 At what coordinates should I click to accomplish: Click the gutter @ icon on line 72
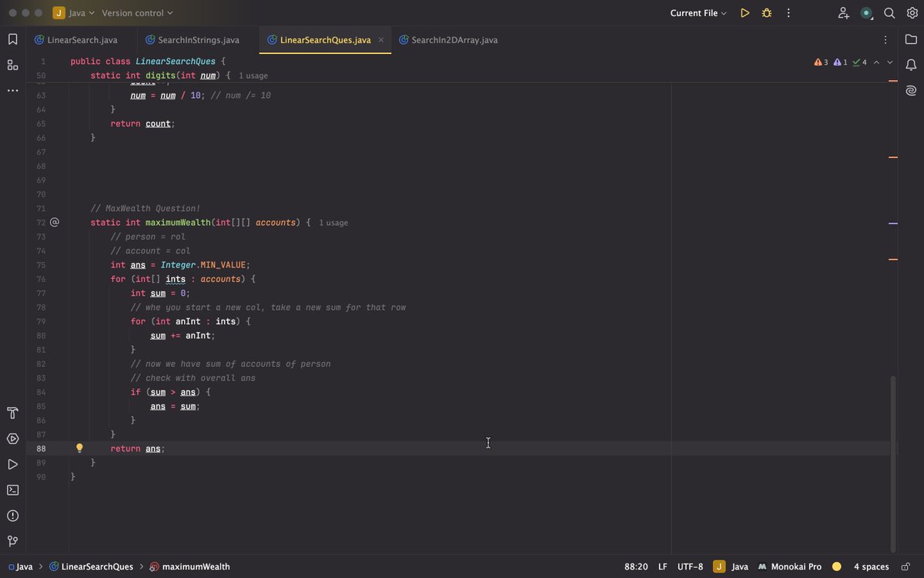coord(55,222)
